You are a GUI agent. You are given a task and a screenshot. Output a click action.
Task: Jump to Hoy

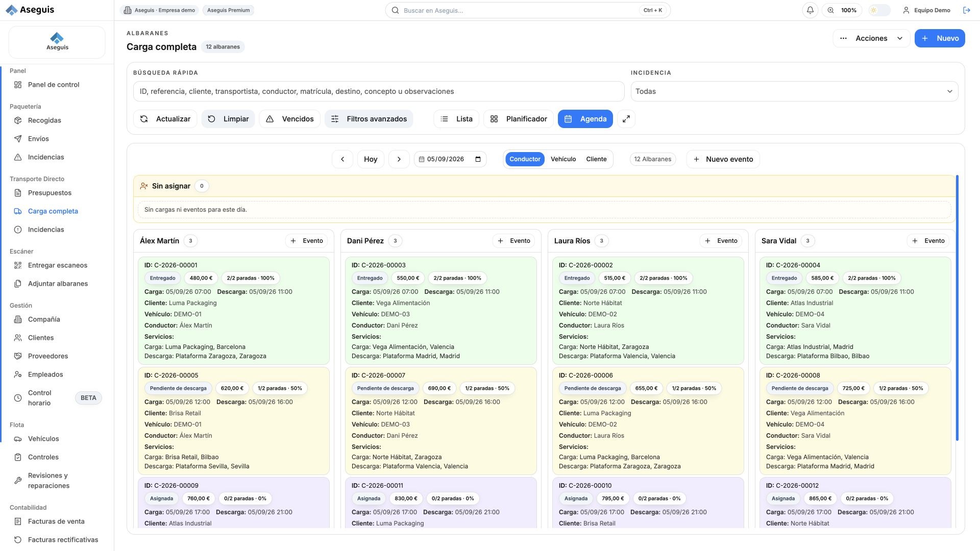[x=371, y=159]
